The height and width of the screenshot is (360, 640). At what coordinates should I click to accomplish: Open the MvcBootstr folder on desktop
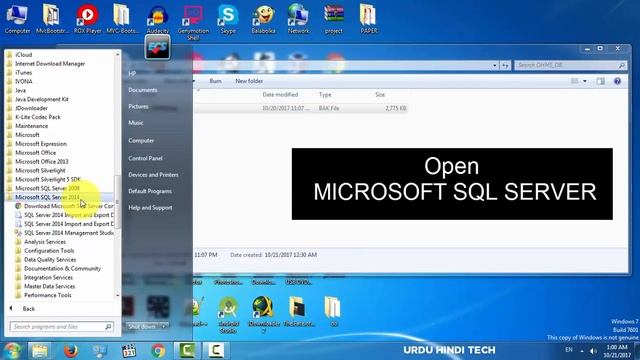(52, 19)
